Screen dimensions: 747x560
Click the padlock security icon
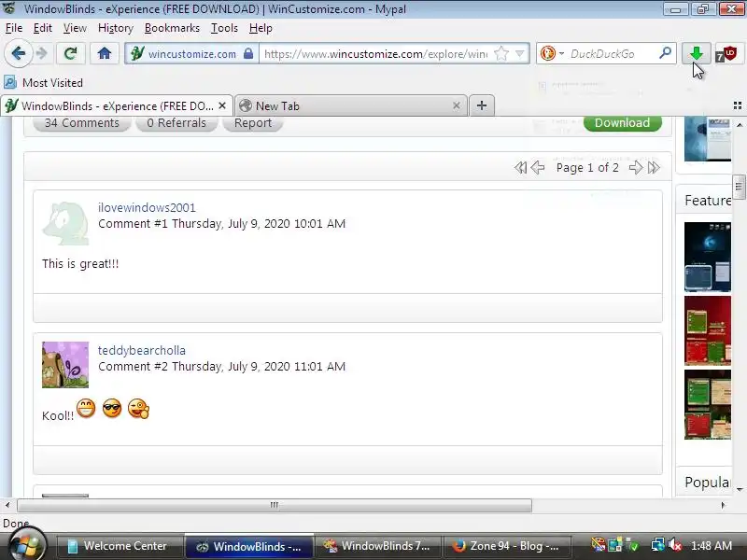(x=248, y=53)
